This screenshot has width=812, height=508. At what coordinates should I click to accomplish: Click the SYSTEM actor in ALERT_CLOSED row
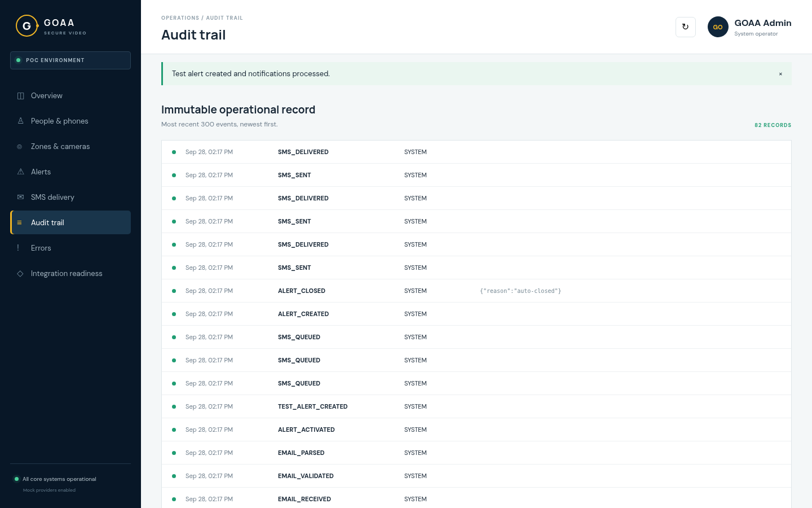[x=416, y=291]
